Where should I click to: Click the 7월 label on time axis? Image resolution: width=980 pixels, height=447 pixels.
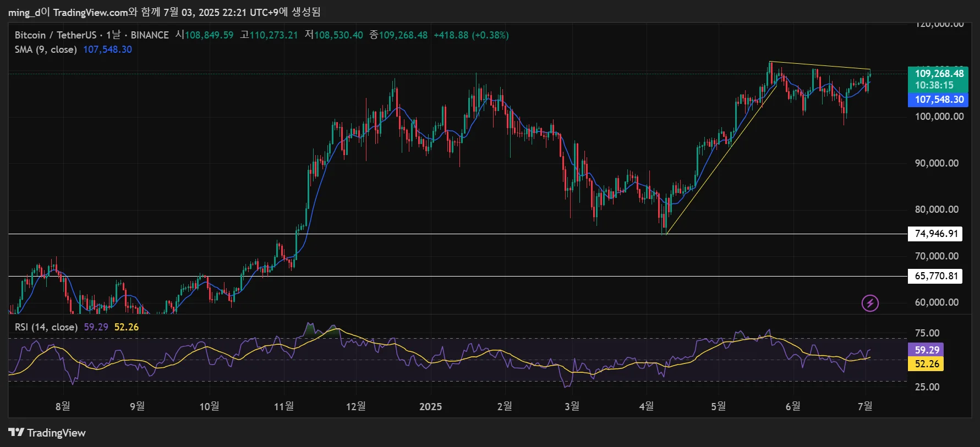click(x=865, y=406)
